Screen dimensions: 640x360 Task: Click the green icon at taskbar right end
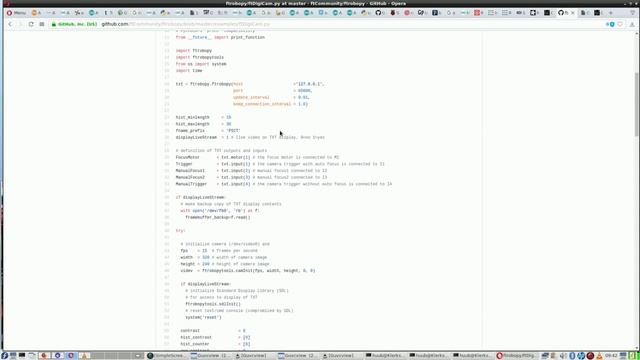[x=632, y=356]
